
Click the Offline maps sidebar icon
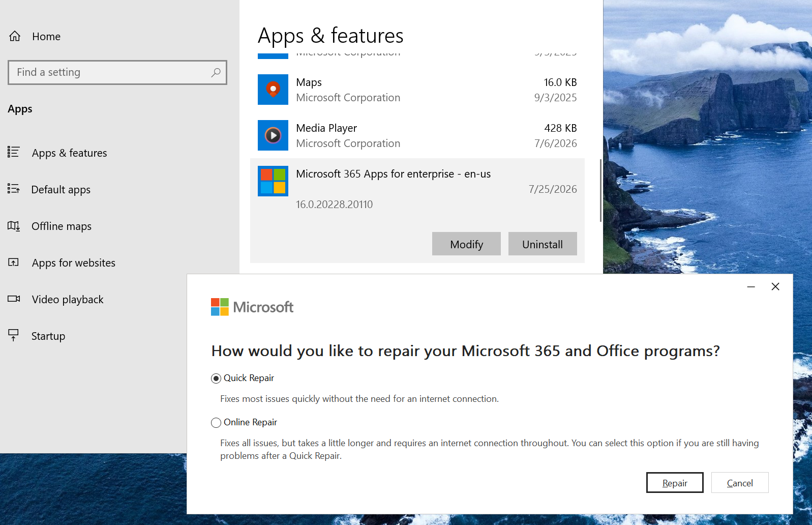[x=14, y=225]
